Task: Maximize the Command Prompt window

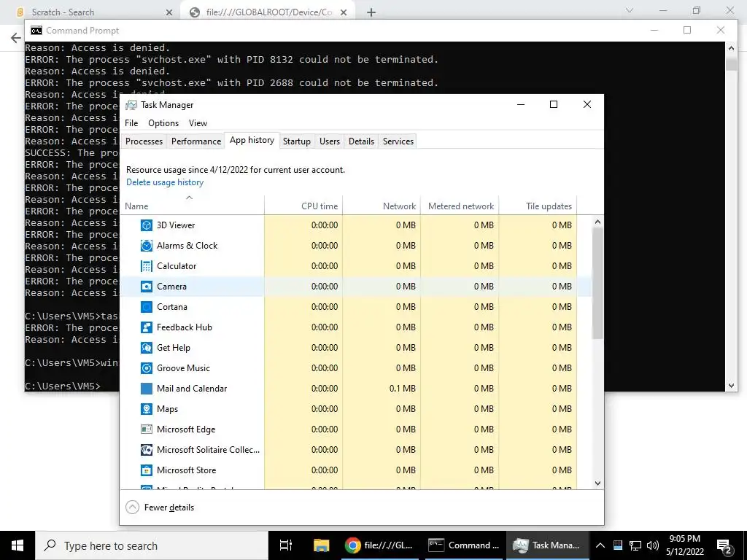Action: (x=687, y=30)
